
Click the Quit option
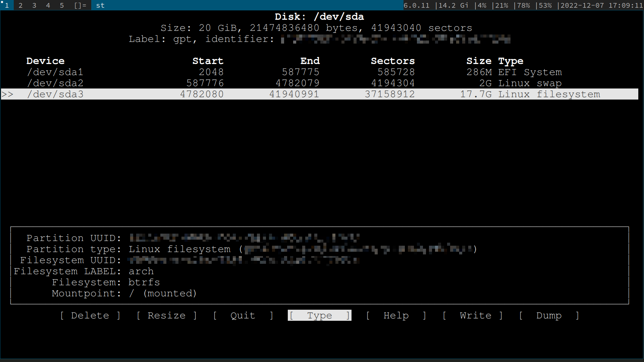pyautogui.click(x=243, y=315)
